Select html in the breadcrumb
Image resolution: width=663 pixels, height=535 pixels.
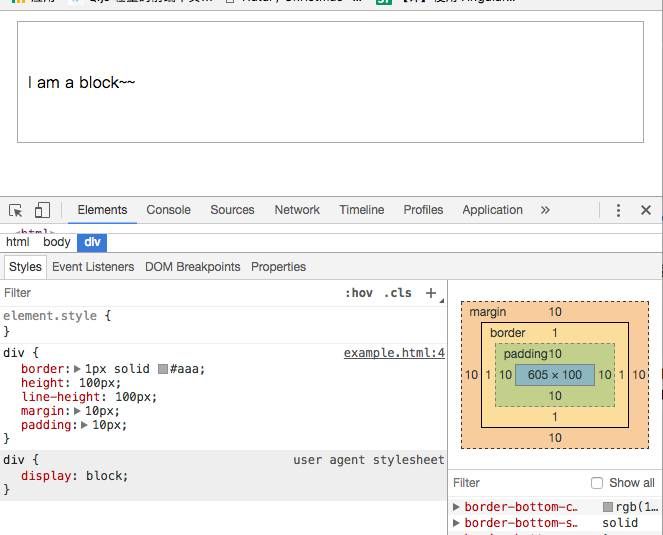(x=18, y=242)
